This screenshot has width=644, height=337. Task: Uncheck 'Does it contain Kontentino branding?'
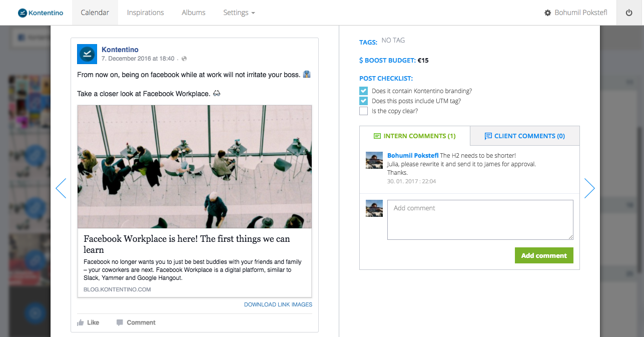coord(363,91)
